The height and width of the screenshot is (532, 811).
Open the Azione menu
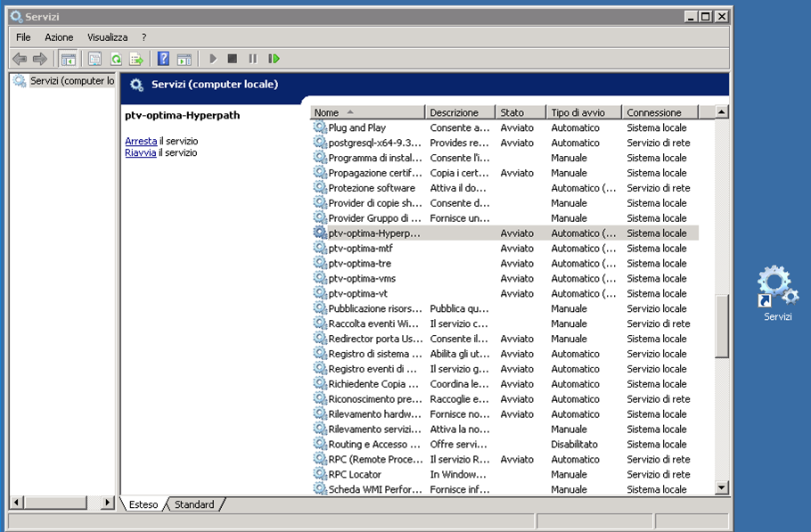[x=59, y=37]
